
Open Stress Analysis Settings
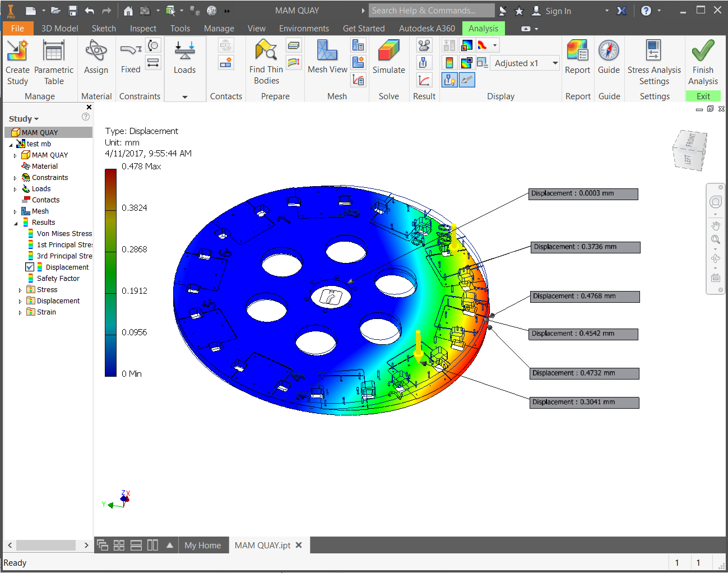(x=653, y=51)
